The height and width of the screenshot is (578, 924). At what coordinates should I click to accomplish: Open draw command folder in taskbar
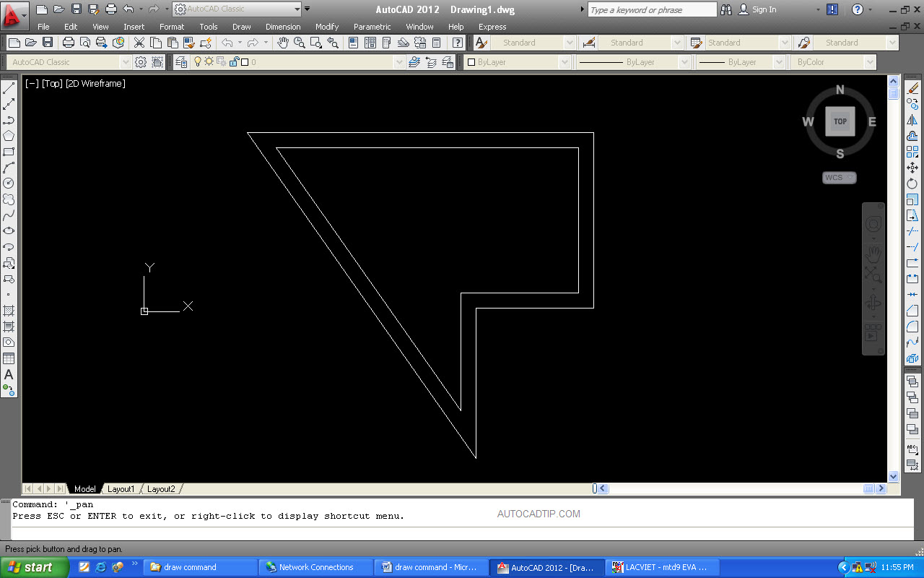tap(201, 567)
